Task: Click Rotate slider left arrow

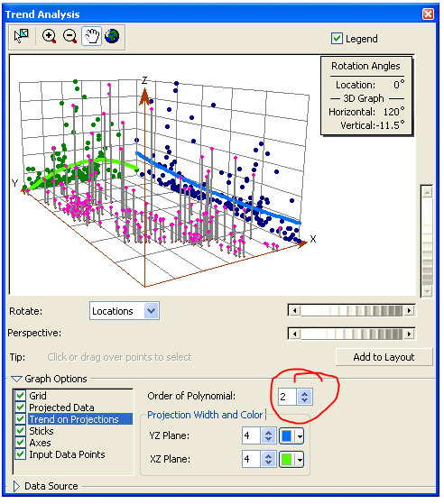Action: [x=294, y=311]
